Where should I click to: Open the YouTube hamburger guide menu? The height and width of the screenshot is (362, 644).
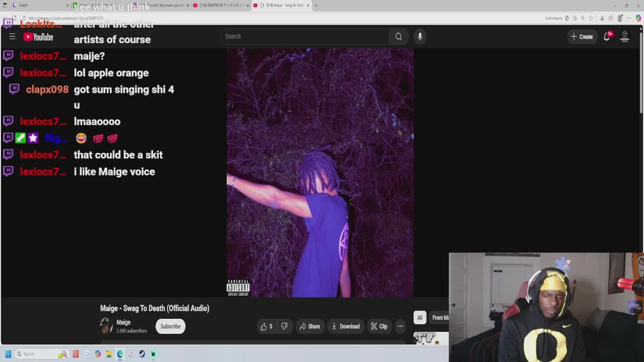pyautogui.click(x=12, y=37)
